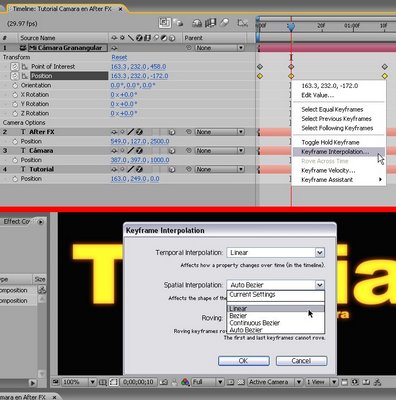This screenshot has width=396, height=400.
Task: Click the Fast Previews viewer icon
Action: tap(355, 382)
